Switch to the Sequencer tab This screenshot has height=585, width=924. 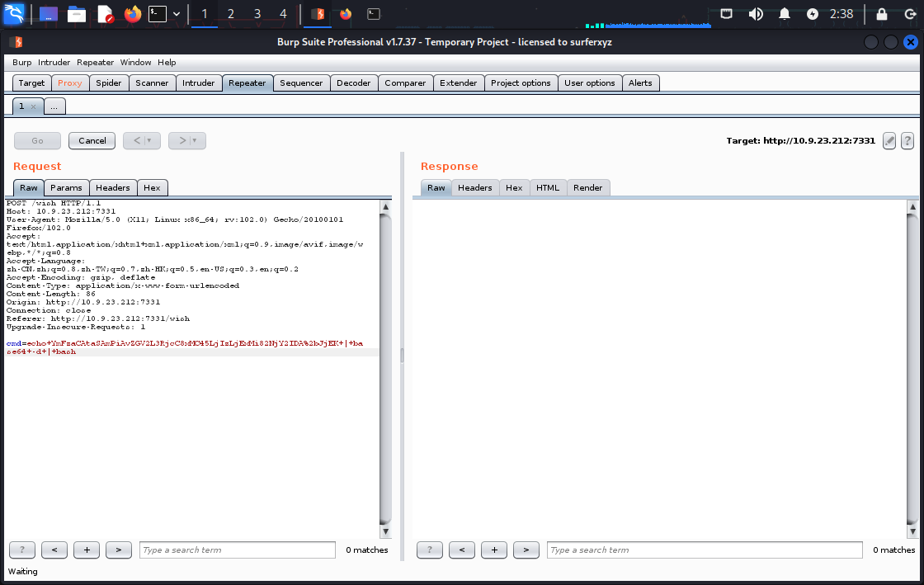301,83
